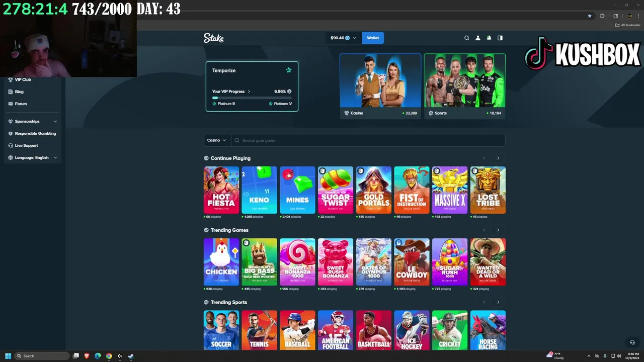Expand the Sponsorships sidebar section
This screenshot has width=644, height=362.
(x=32, y=121)
